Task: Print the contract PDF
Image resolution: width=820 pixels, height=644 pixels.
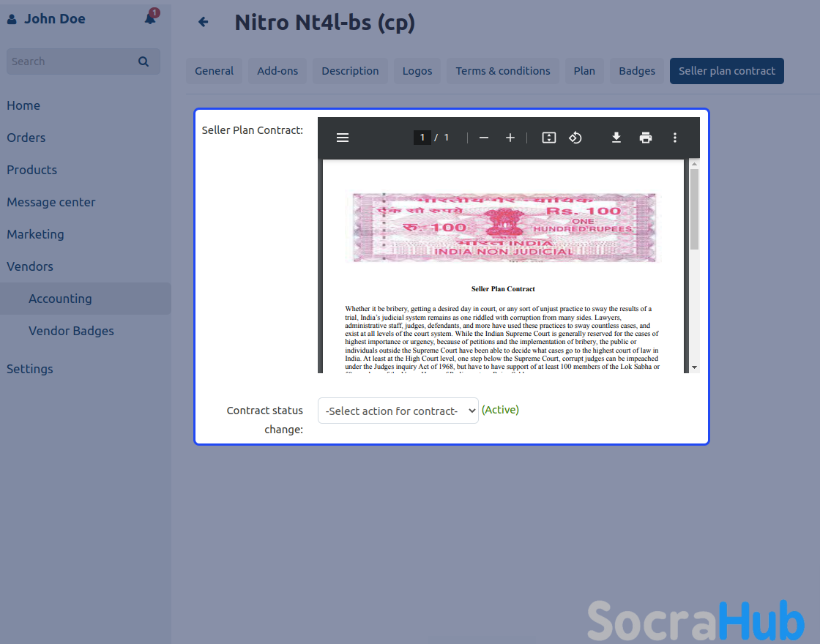Action: [x=646, y=138]
